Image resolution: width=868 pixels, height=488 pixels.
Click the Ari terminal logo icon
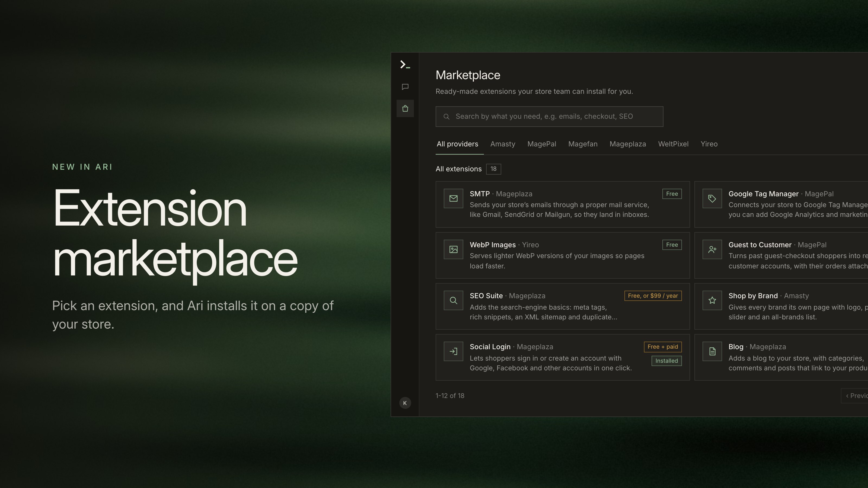point(405,65)
